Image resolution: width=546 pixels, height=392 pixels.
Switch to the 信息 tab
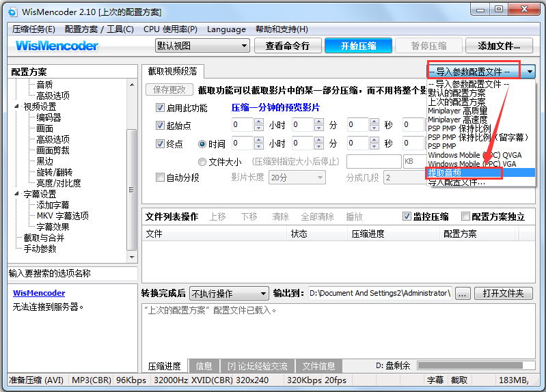click(x=204, y=366)
